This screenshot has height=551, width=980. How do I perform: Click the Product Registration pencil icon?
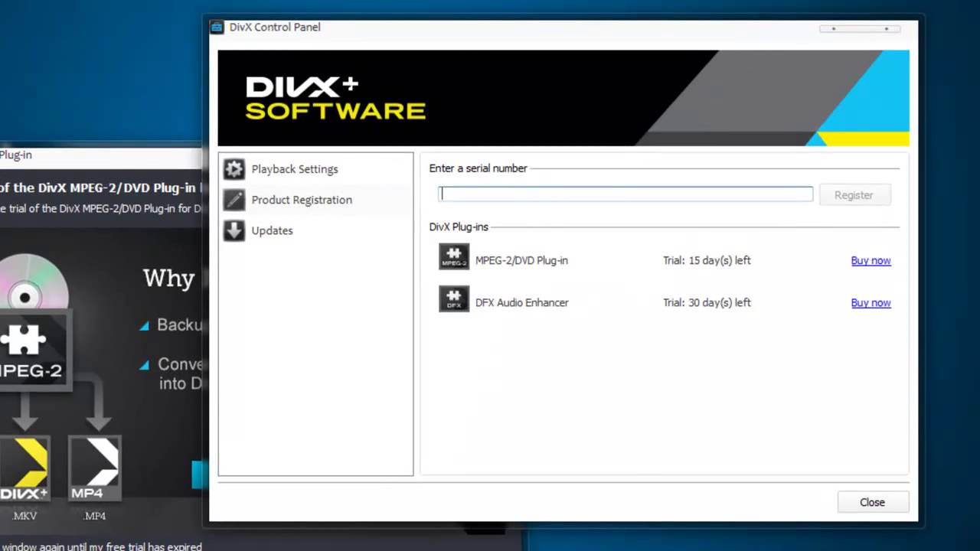(x=234, y=200)
